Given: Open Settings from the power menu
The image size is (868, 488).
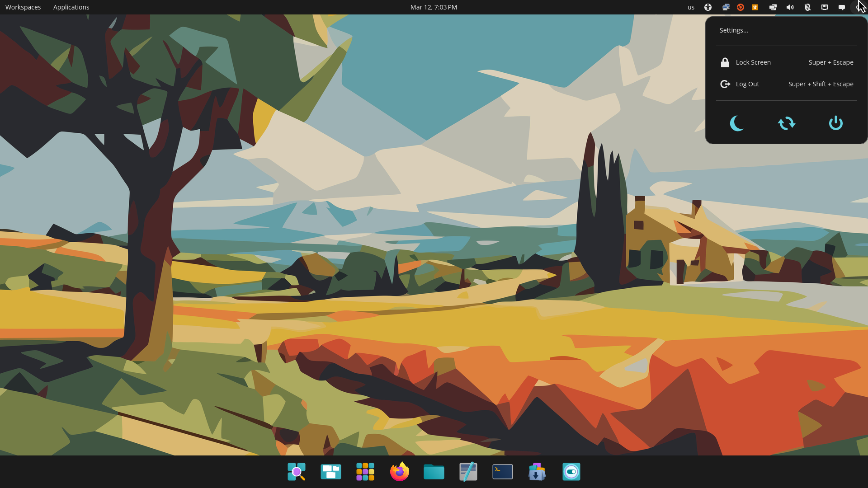Looking at the screenshot, I should (x=734, y=30).
